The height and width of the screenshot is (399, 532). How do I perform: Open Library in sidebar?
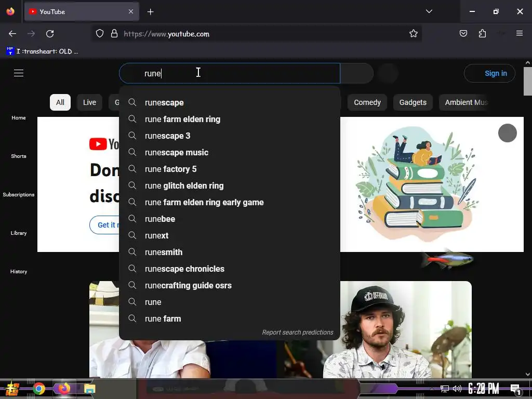pyautogui.click(x=19, y=233)
